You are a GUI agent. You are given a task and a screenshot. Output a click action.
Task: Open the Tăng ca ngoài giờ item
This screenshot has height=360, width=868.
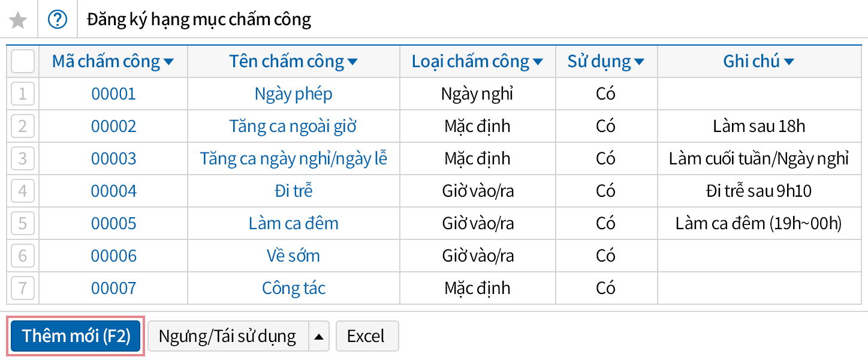tap(293, 126)
